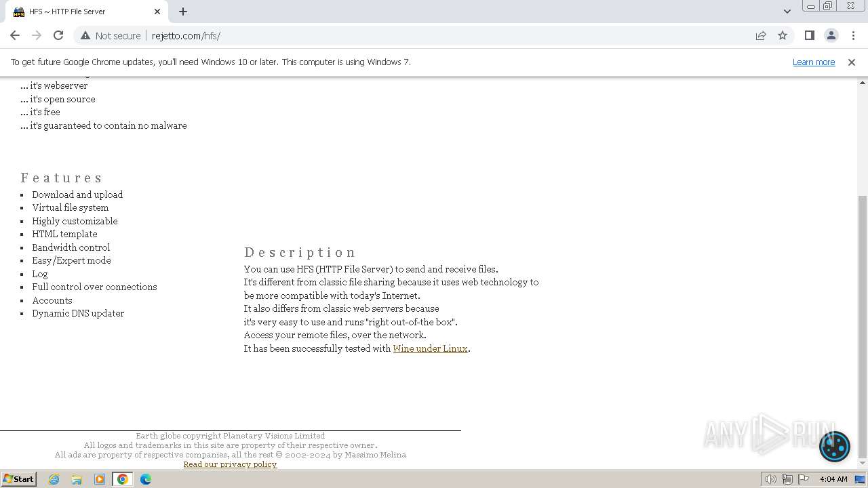
Task: View the Not secure site info
Action: [x=111, y=35]
